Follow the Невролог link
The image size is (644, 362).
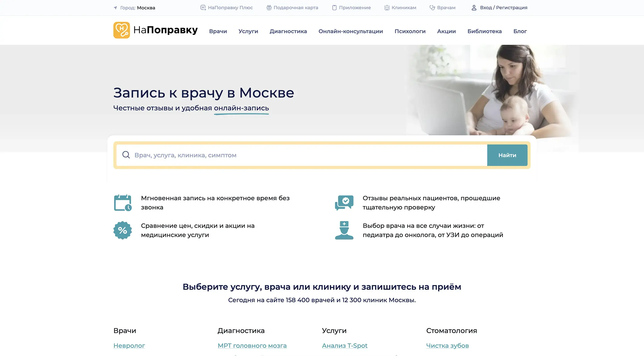point(129,345)
